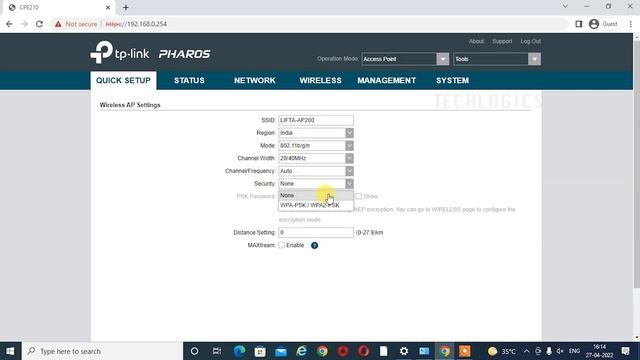Click the Distance Setting input field
Screen dimensions: 640x360
coord(316,233)
